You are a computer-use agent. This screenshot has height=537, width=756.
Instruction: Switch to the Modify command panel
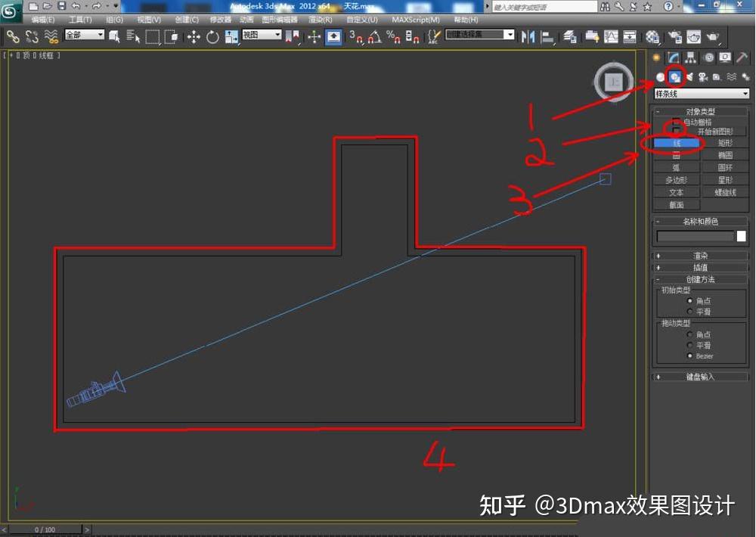point(674,57)
